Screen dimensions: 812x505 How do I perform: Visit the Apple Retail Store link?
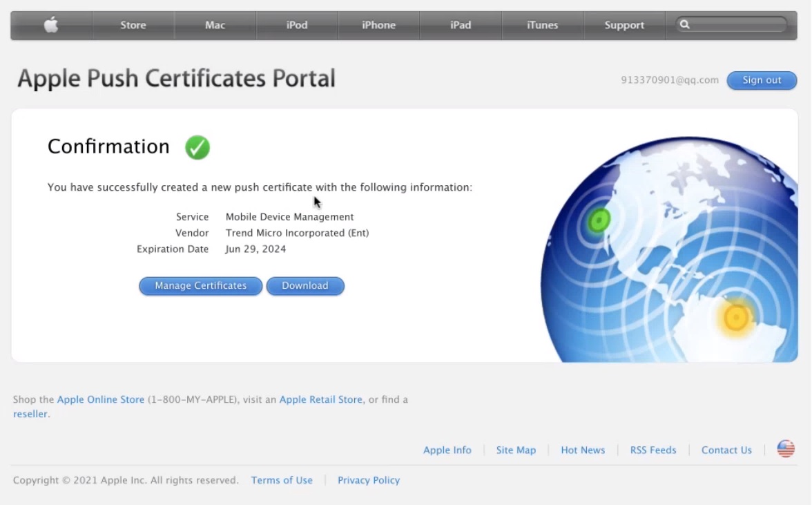(x=320, y=399)
